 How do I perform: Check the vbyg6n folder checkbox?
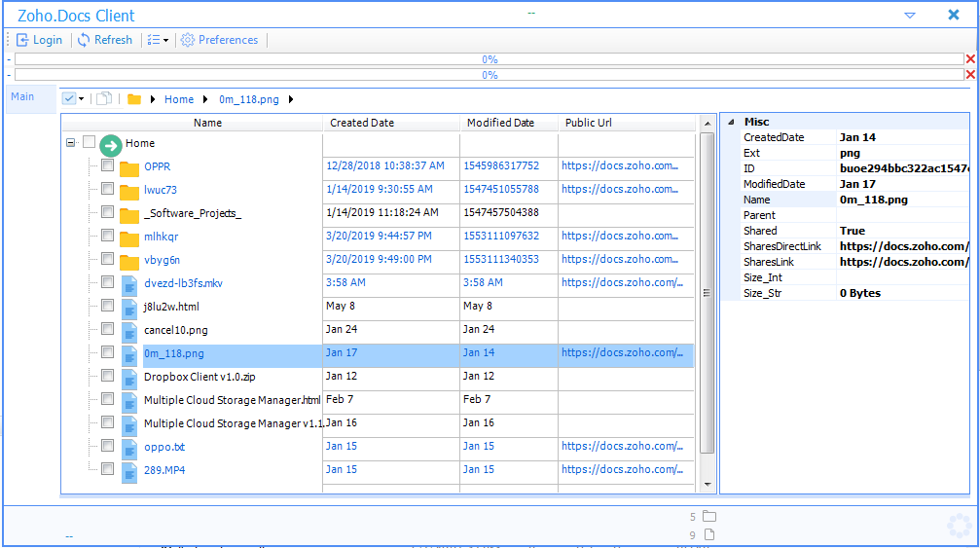tap(107, 259)
